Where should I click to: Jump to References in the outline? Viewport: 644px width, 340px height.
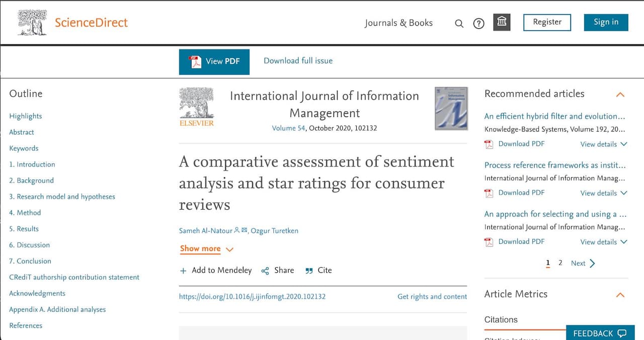pos(26,325)
